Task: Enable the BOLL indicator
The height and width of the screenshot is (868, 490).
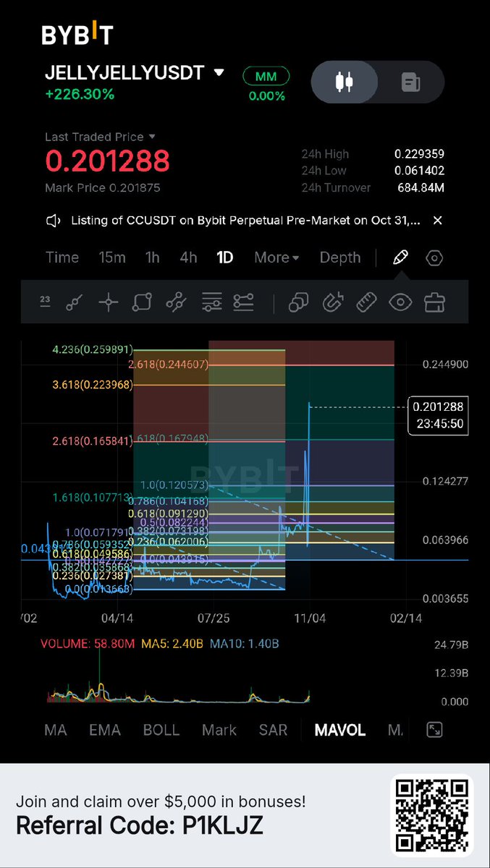Action: 161,730
